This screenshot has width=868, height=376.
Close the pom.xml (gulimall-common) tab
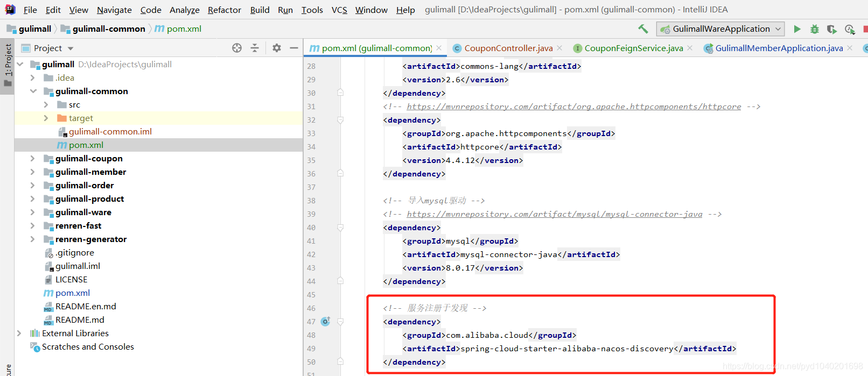coord(439,48)
